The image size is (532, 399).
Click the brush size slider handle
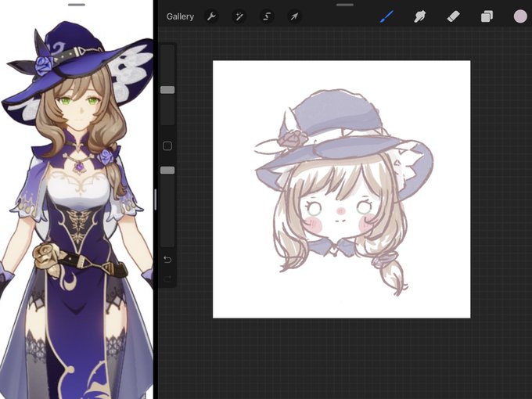(x=167, y=89)
